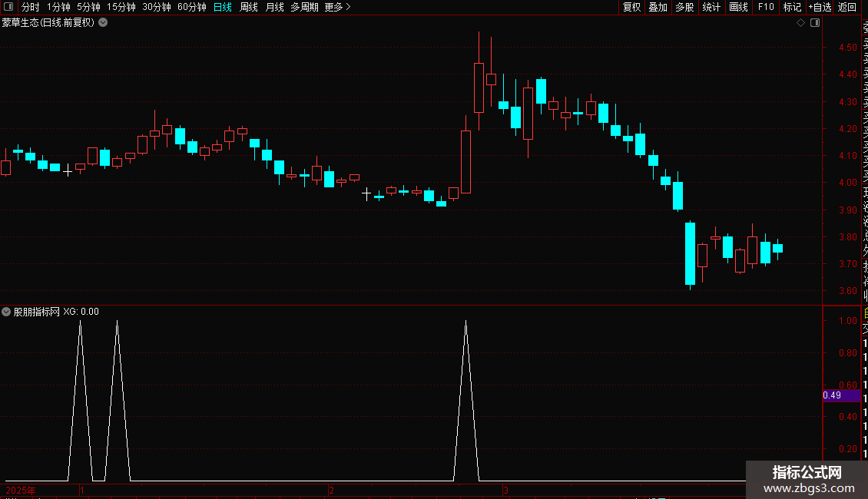Select the 5分钟 period tab
This screenshot has width=868, height=499.
coord(88,7)
